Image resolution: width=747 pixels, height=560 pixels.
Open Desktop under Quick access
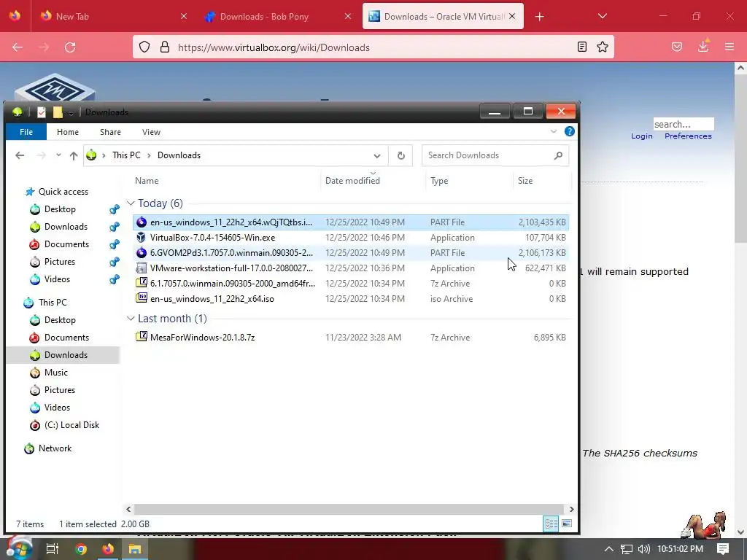click(60, 209)
